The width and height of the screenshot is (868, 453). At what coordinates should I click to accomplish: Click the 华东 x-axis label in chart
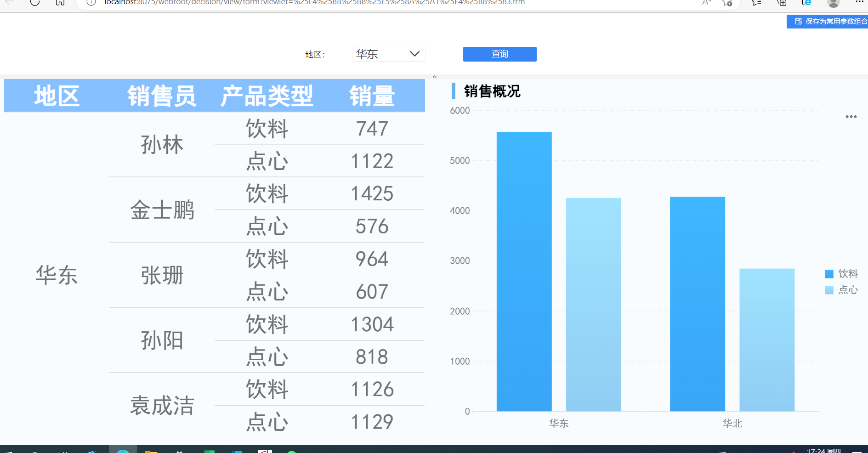pos(559,423)
